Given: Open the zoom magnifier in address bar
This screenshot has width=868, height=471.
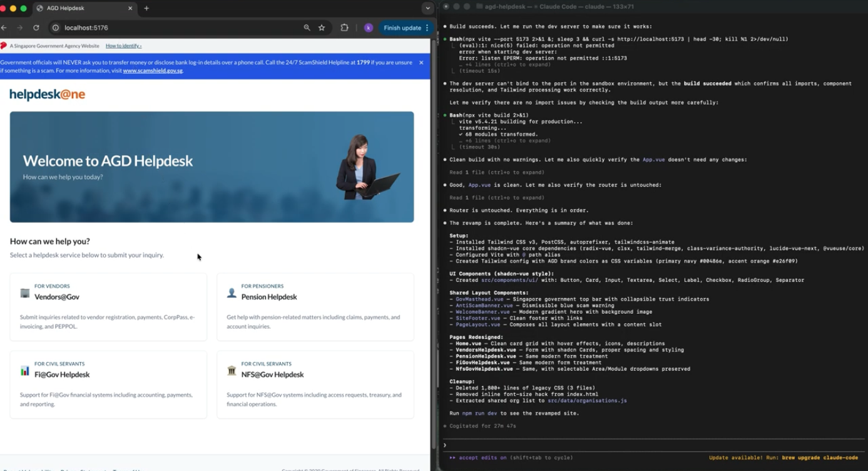Looking at the screenshot, I should tap(307, 28).
